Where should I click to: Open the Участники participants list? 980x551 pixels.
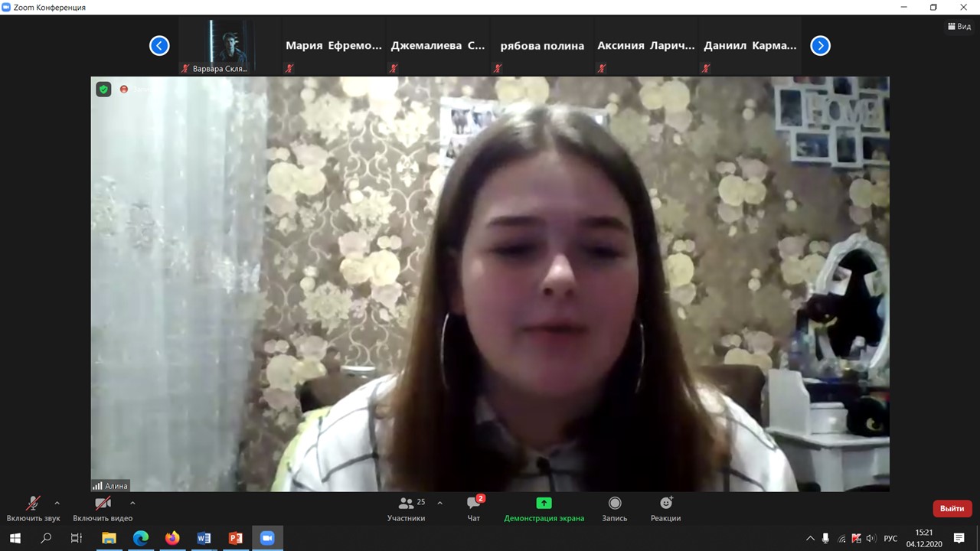click(x=407, y=504)
